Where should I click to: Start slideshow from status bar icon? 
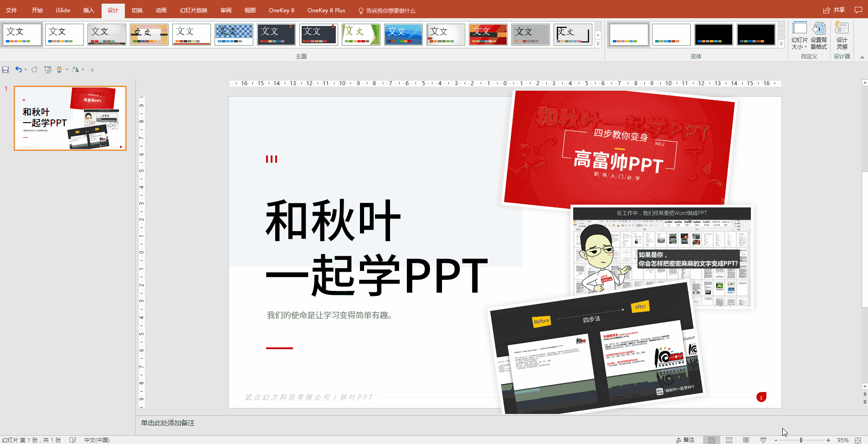click(x=763, y=440)
